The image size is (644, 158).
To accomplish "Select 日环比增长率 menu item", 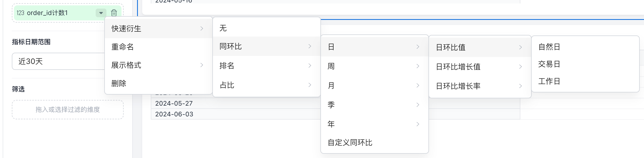I will (x=480, y=86).
